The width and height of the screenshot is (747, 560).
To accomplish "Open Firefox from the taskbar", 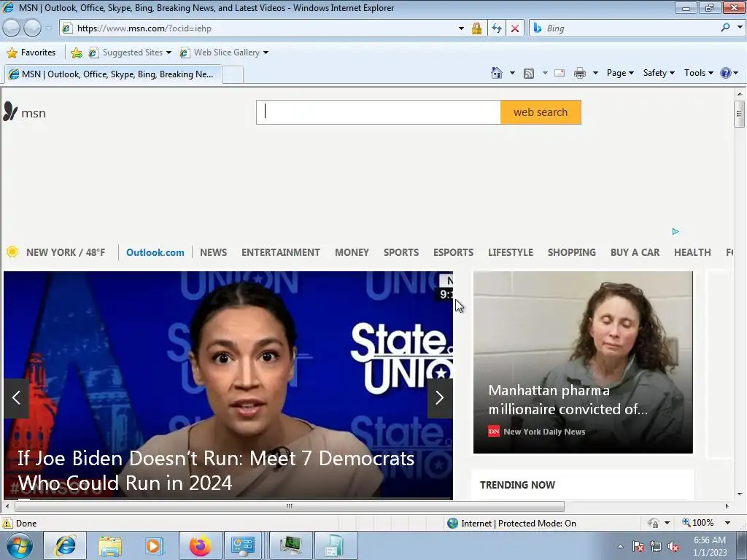I will (200, 545).
